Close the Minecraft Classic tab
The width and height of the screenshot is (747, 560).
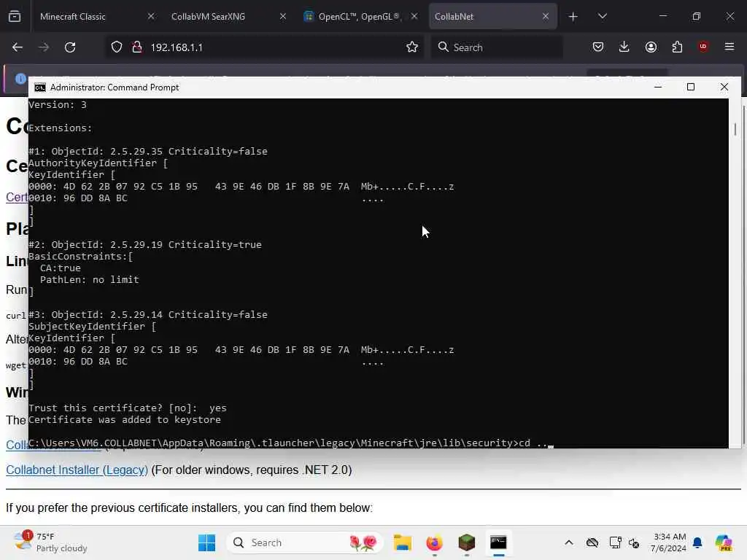(x=151, y=16)
